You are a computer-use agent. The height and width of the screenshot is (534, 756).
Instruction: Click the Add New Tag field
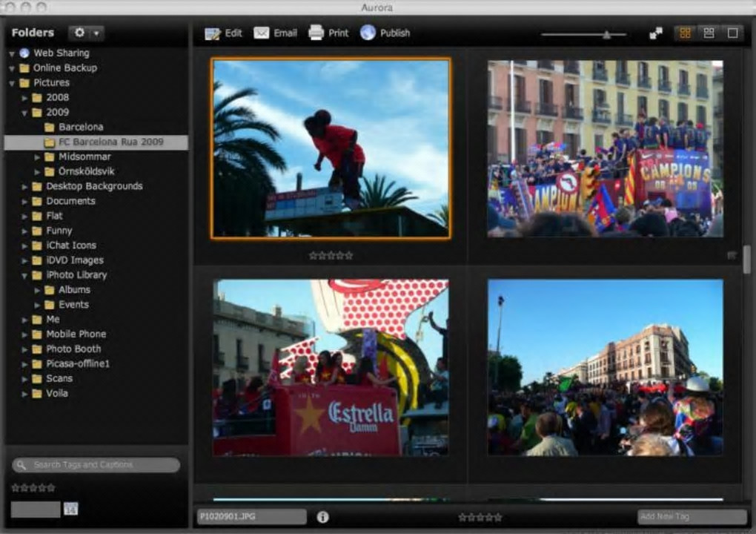[692, 517]
